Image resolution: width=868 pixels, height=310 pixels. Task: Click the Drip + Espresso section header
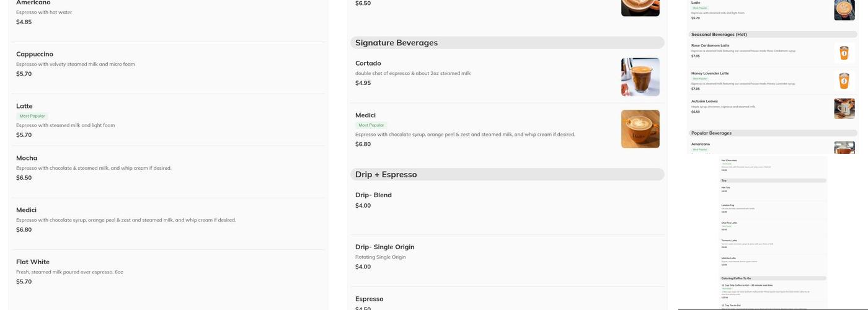pos(386,175)
